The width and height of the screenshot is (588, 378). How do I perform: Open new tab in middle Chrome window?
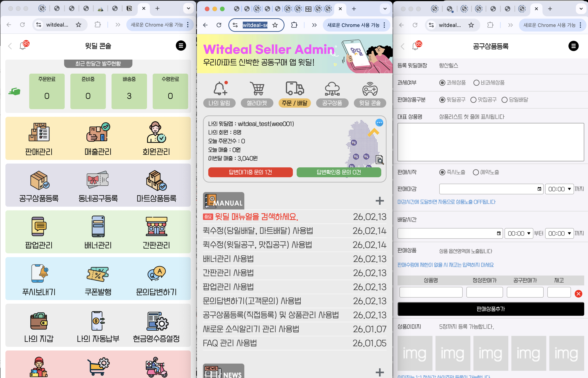[x=354, y=9]
